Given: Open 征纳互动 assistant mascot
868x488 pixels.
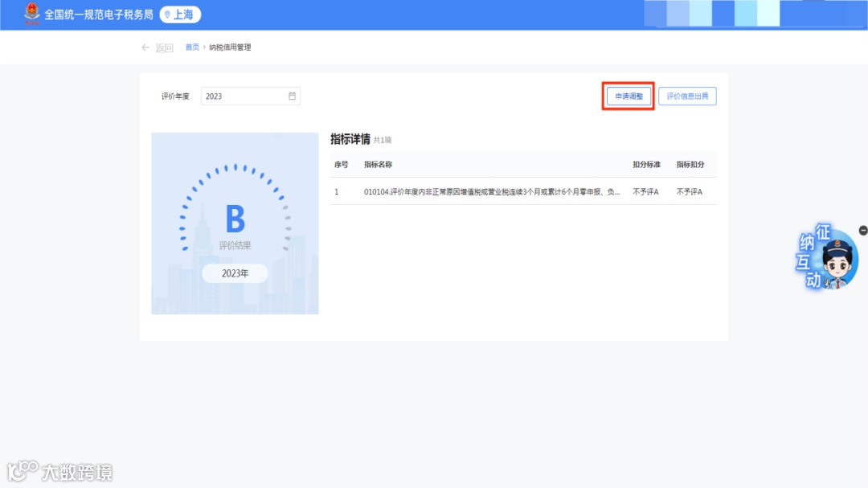Looking at the screenshot, I should (826, 257).
